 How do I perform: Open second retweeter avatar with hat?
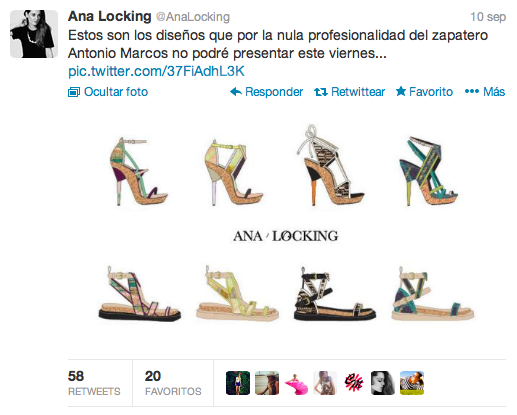(267, 383)
